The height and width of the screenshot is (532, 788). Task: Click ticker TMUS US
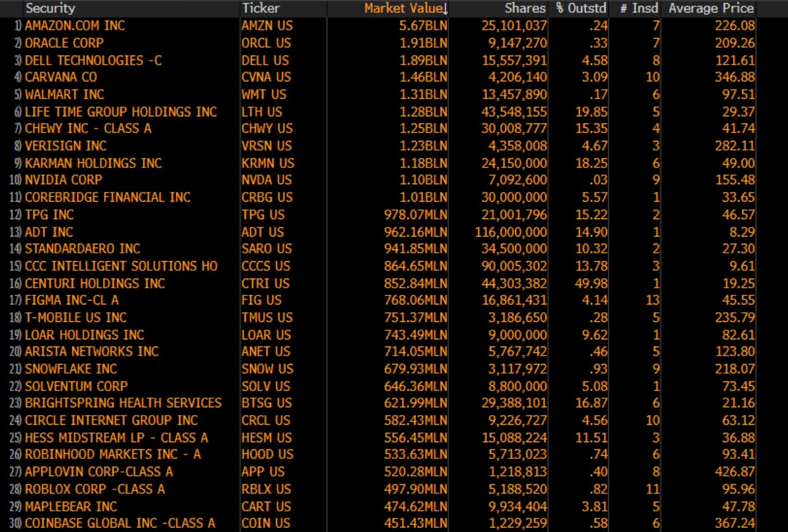(267, 317)
